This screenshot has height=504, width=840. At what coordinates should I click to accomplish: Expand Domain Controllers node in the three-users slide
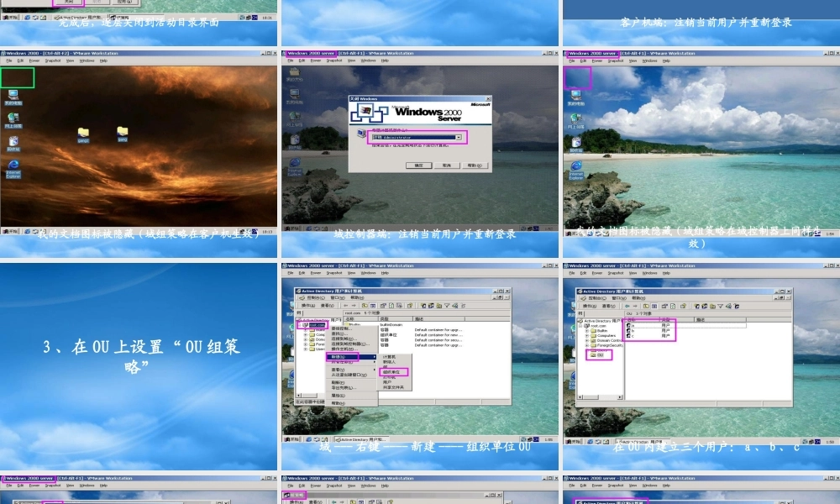[586, 341]
